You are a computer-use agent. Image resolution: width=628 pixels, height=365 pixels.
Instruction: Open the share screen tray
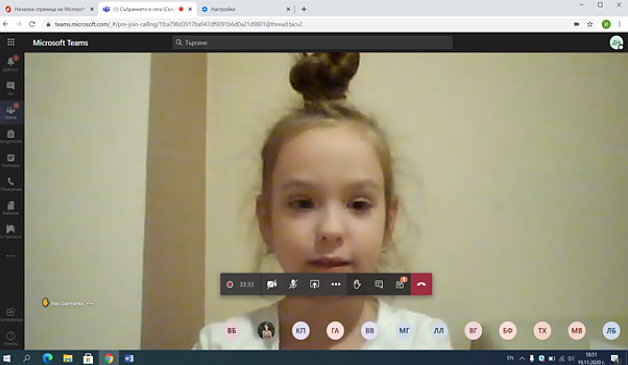(314, 284)
